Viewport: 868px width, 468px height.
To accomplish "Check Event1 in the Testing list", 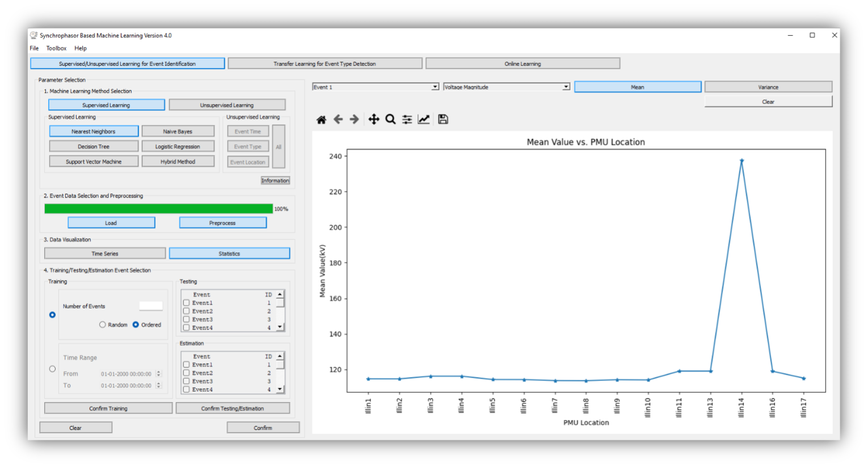I will tap(186, 303).
